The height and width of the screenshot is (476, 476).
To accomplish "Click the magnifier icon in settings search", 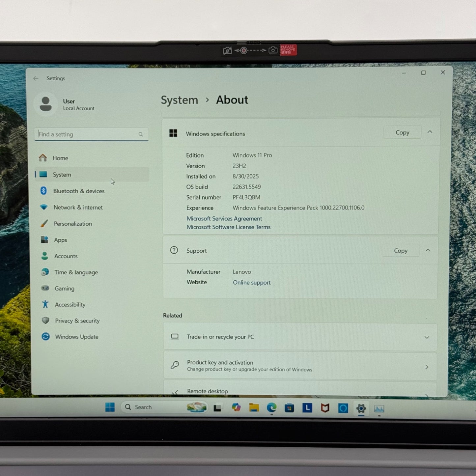I will 141,134.
